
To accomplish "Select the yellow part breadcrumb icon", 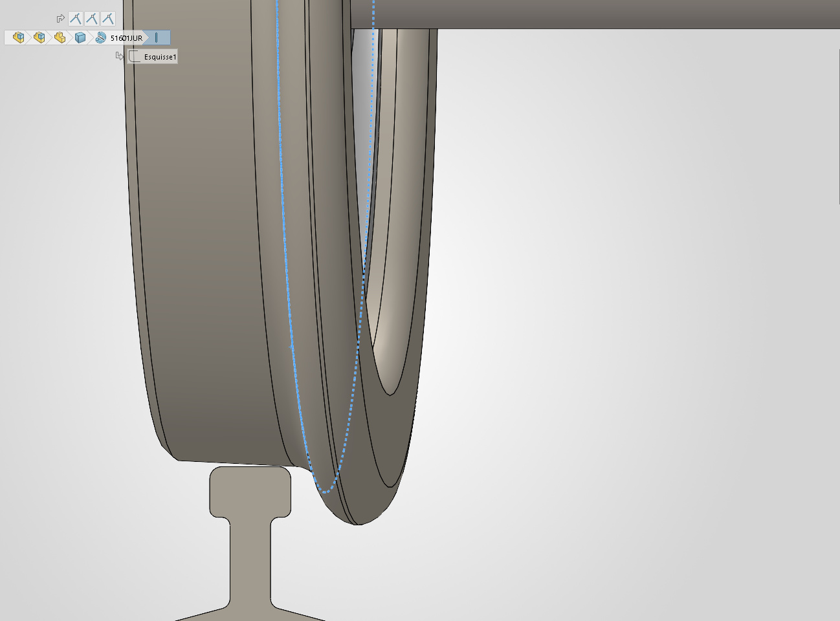I will (60, 38).
